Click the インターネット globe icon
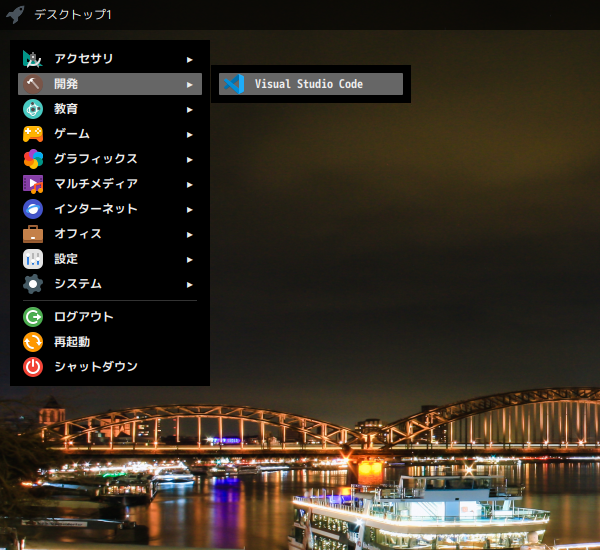Image resolution: width=600 pixels, height=550 pixels. click(x=33, y=209)
